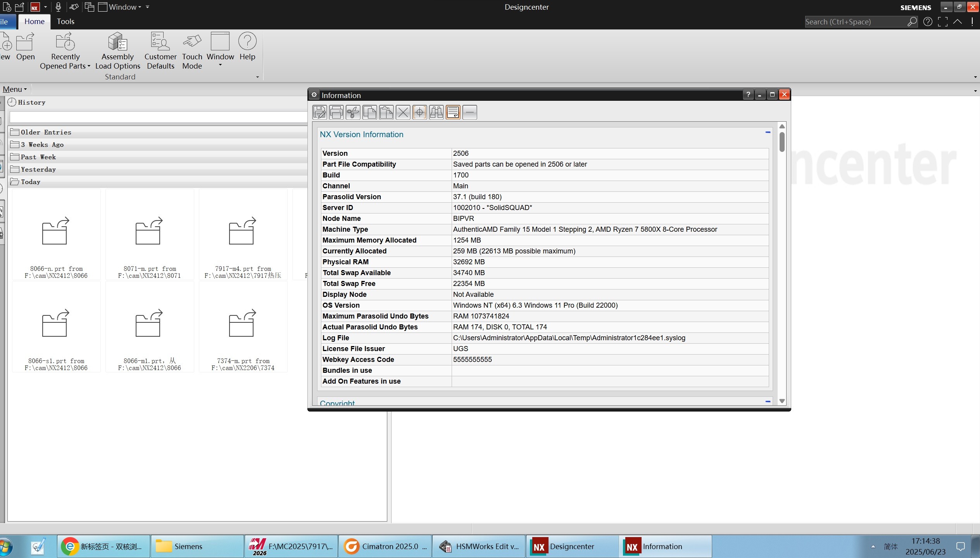The width and height of the screenshot is (980, 558).
Task: Click the microphone voice command icon
Action: pos(58,7)
